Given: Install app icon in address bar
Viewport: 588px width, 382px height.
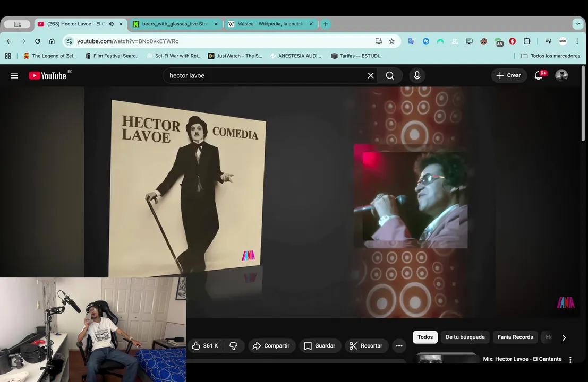Looking at the screenshot, I should click(x=379, y=41).
